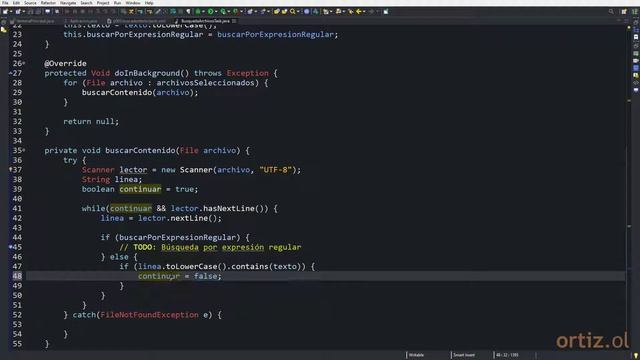Image resolution: width=640 pixels, height=360 pixels.
Task: Click the yellow icon in right sidebar
Action: tap(636, 75)
